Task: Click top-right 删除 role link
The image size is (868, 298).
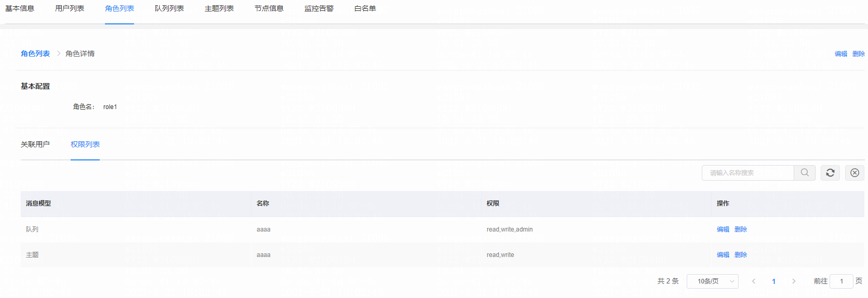Action: [x=859, y=54]
